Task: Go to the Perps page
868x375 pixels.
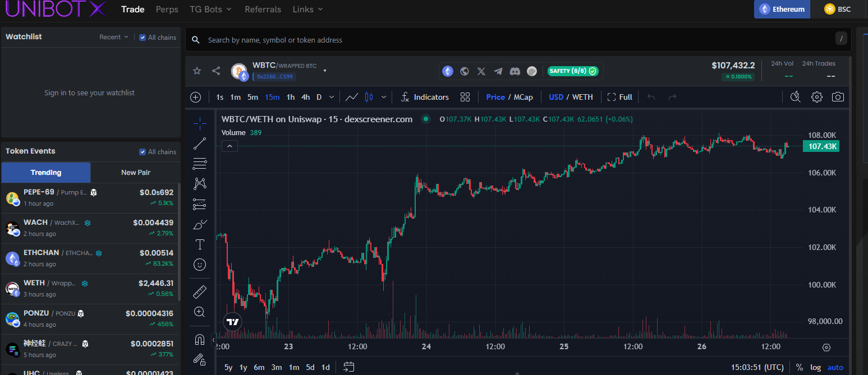Action: coord(167,10)
